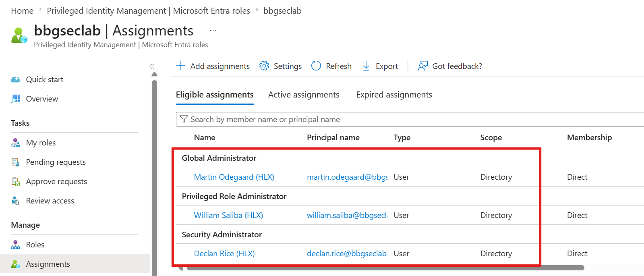Screen dimensions: 644x276
Task: Click bbgseclab breadcrumb link
Action: [x=282, y=11]
